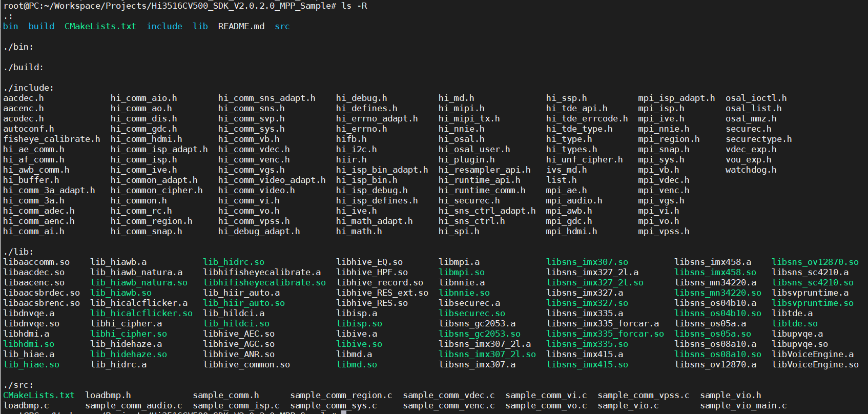Click on 'ivs_md.h' entry

[567, 170]
